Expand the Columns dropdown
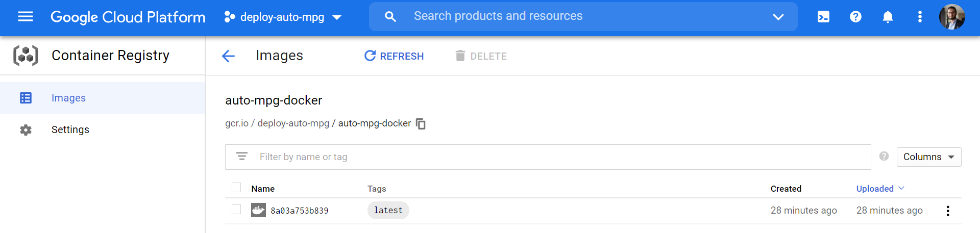This screenshot has height=233, width=980. point(928,157)
